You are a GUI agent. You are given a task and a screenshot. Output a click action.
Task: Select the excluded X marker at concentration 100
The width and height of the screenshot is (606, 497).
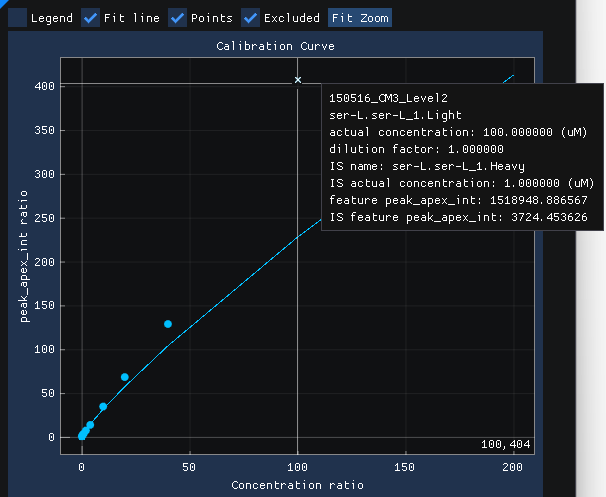(298, 80)
